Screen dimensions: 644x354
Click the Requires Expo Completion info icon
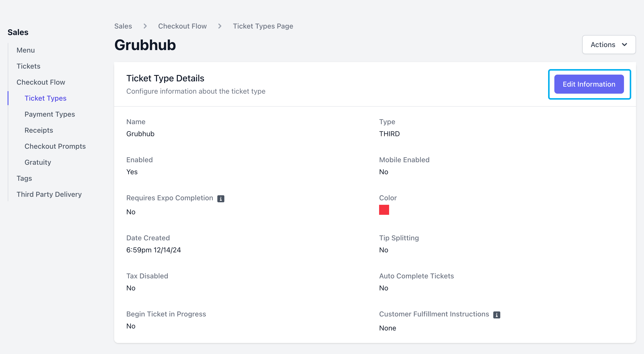click(x=221, y=199)
